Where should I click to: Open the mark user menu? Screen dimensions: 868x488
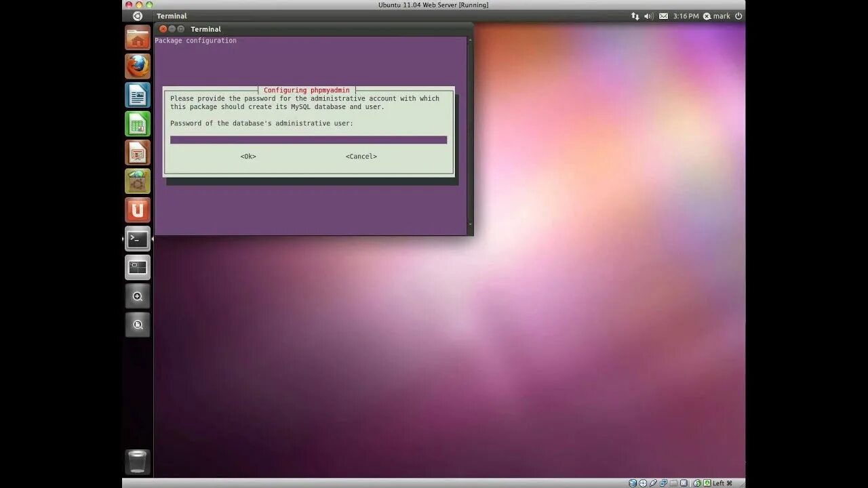tap(717, 16)
